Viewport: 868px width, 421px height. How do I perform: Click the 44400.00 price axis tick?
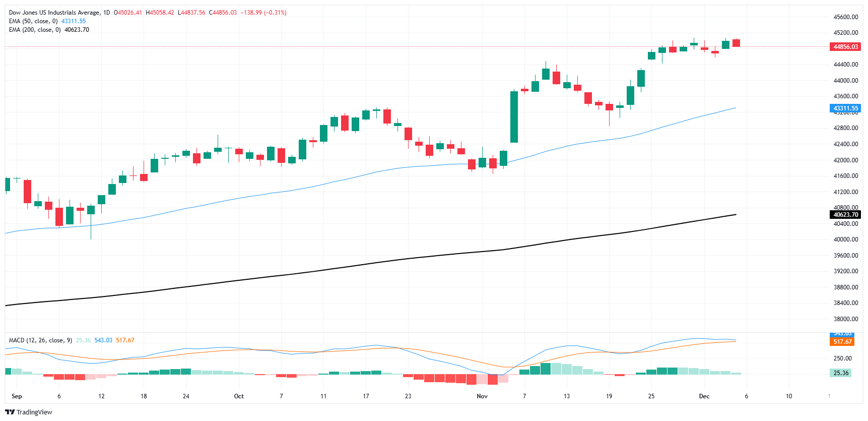click(x=846, y=65)
